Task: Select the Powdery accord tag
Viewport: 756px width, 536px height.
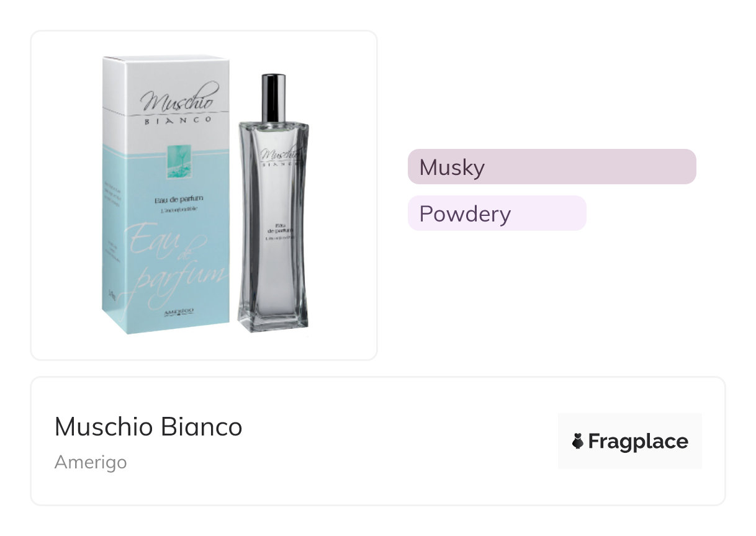Action: pos(497,213)
